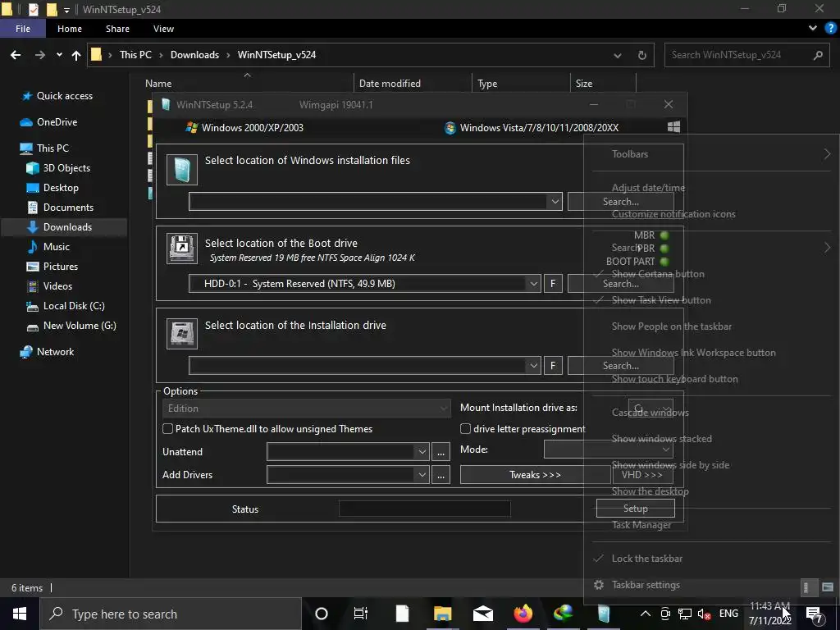
Task: Expand address bar history dropdown
Action: (x=617, y=55)
